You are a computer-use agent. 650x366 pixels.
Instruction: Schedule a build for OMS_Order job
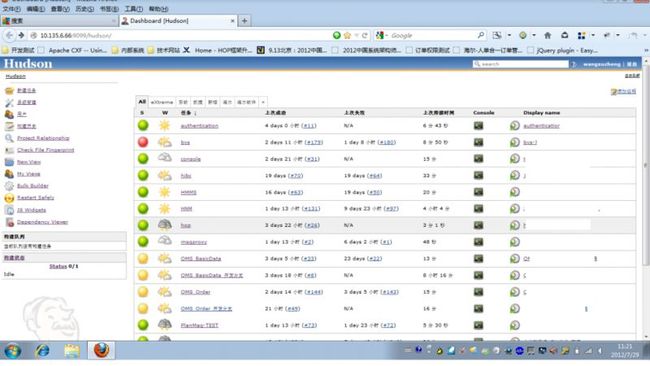pyautogui.click(x=514, y=292)
